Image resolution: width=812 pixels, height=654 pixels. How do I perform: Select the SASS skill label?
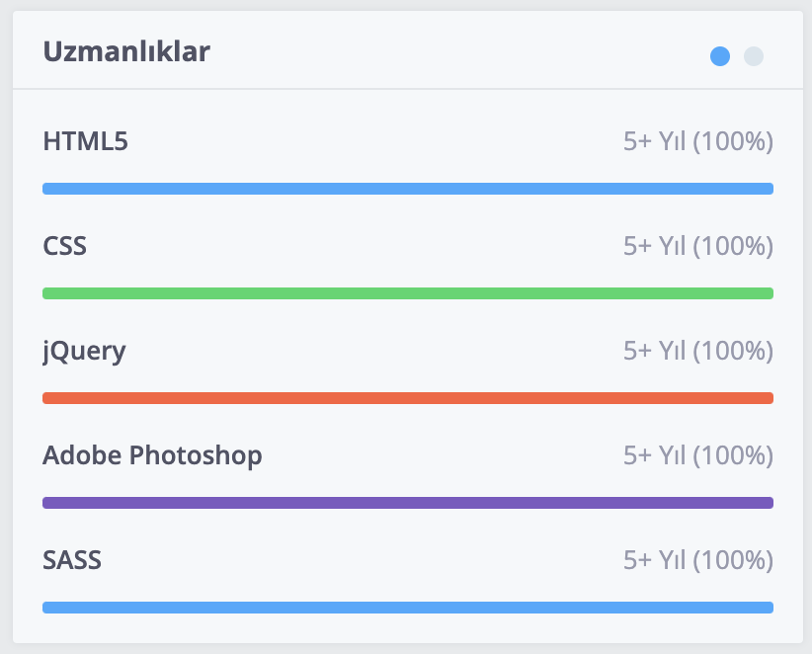pyautogui.click(x=72, y=560)
